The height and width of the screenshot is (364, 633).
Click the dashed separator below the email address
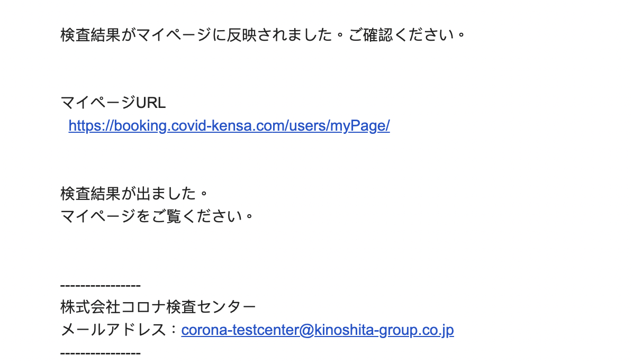(101, 353)
